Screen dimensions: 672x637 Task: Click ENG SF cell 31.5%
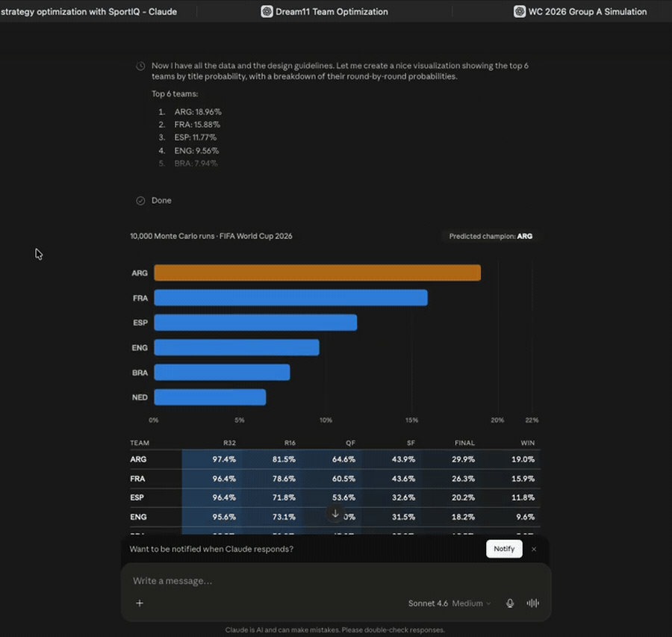[403, 517]
